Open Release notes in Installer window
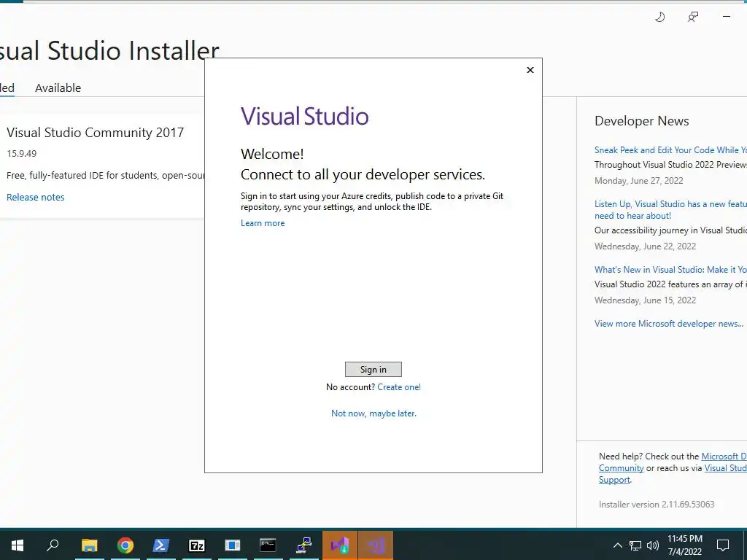The image size is (747, 560). pyautogui.click(x=35, y=197)
